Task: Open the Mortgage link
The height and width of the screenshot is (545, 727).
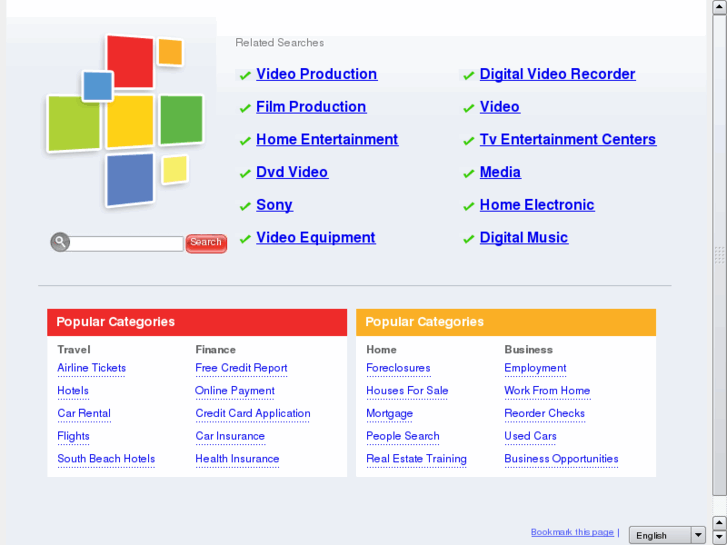Action: 389,414
